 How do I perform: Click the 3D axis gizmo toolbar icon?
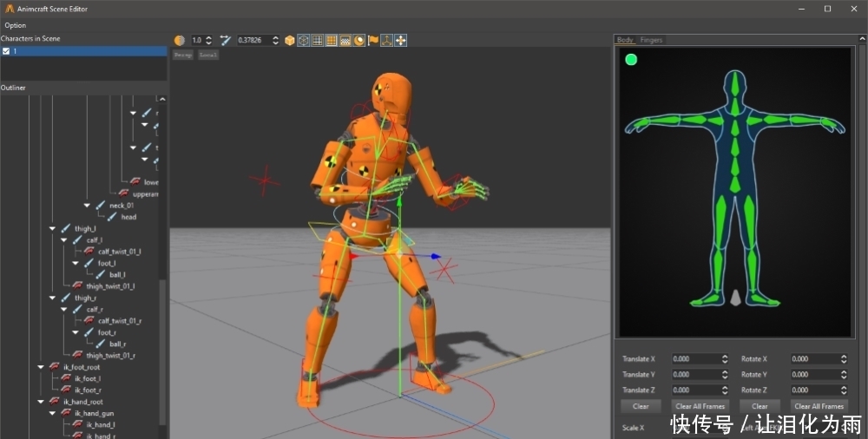coord(387,40)
